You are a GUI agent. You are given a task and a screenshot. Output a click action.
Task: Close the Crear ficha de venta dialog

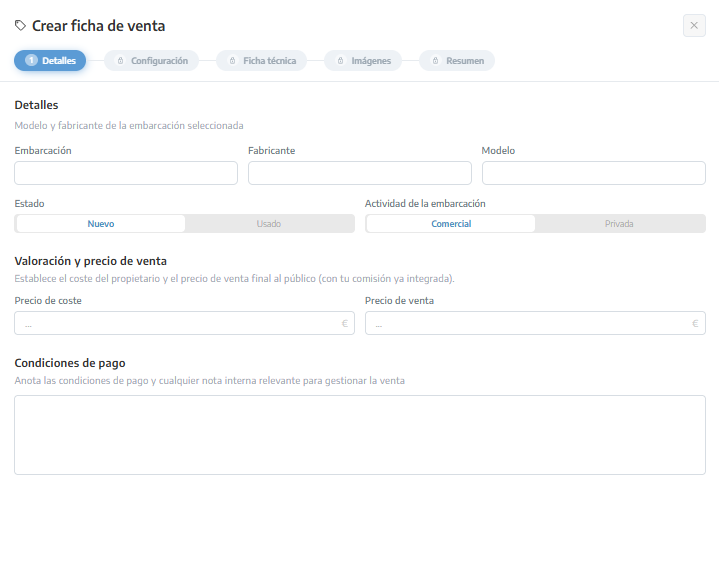tap(694, 26)
